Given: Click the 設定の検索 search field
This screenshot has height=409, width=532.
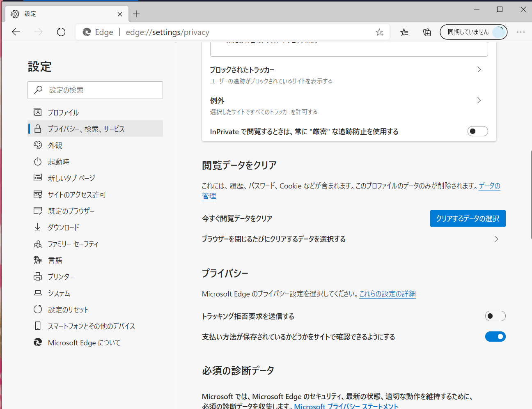Looking at the screenshot, I should (95, 90).
